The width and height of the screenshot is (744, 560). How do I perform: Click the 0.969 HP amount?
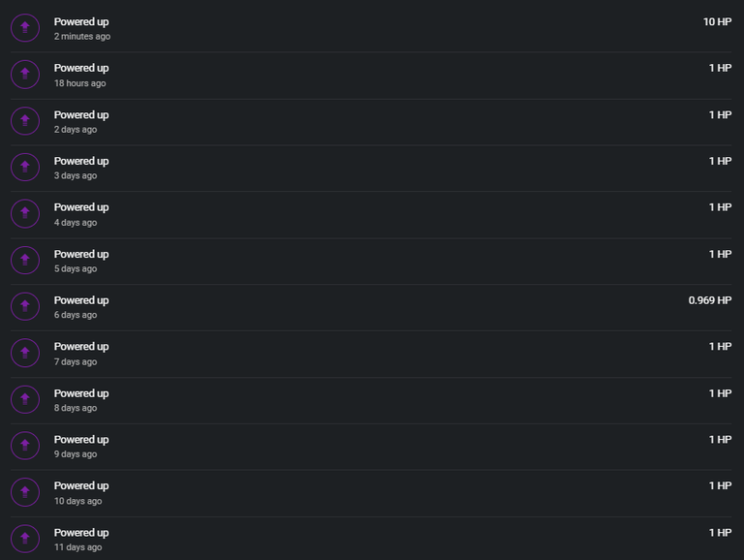pyautogui.click(x=710, y=300)
